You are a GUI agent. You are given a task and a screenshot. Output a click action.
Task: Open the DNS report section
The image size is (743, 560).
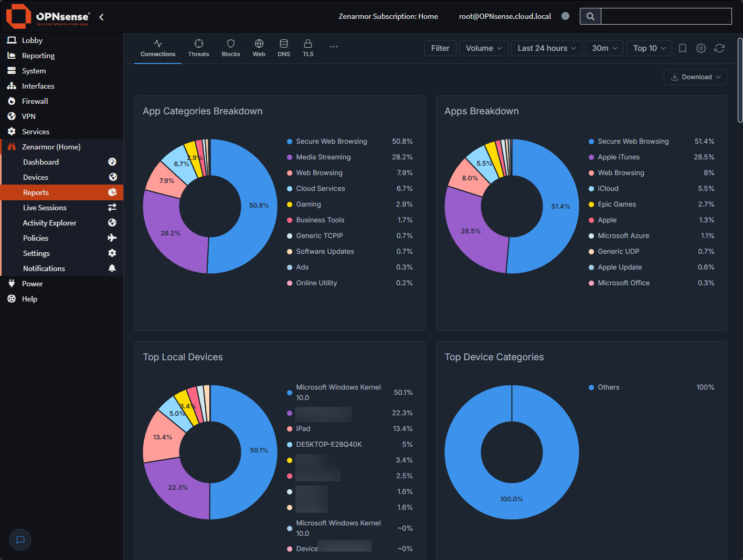pyautogui.click(x=284, y=48)
